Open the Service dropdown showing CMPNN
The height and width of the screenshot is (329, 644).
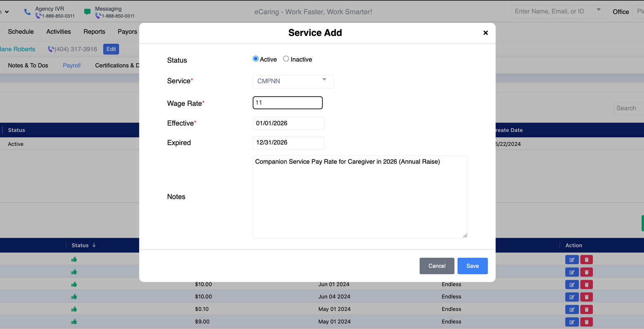coord(293,81)
